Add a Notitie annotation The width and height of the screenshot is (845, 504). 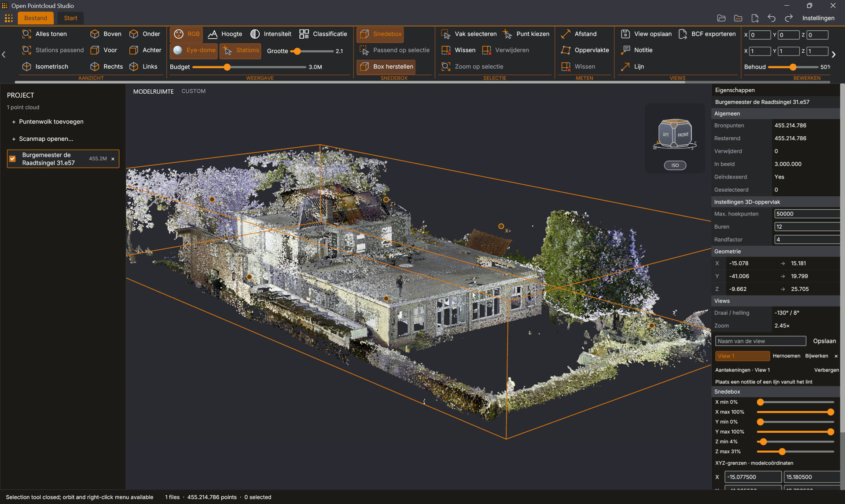pyautogui.click(x=636, y=50)
